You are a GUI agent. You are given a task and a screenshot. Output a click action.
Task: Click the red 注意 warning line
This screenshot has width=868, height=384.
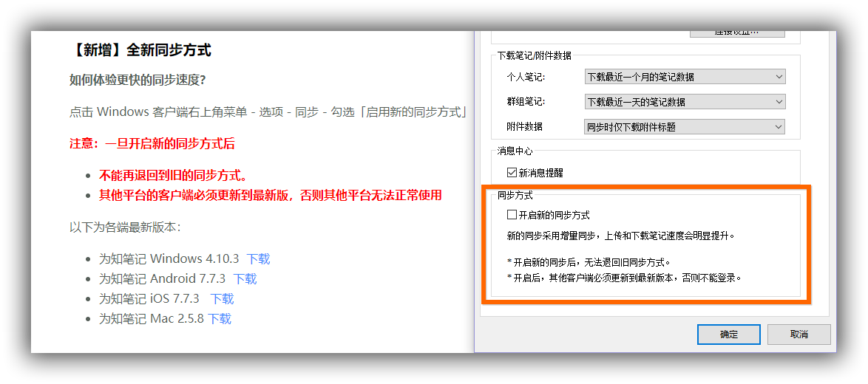click(x=152, y=144)
